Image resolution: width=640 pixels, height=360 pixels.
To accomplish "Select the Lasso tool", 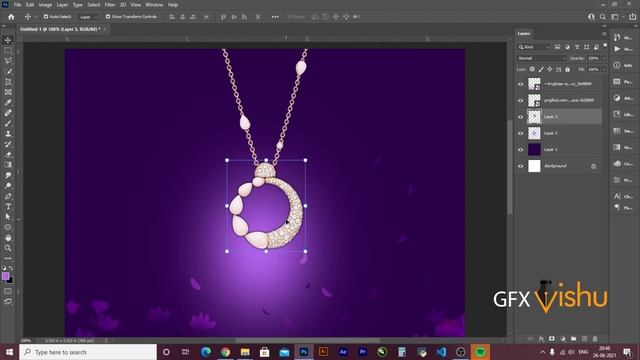I will (x=8, y=61).
